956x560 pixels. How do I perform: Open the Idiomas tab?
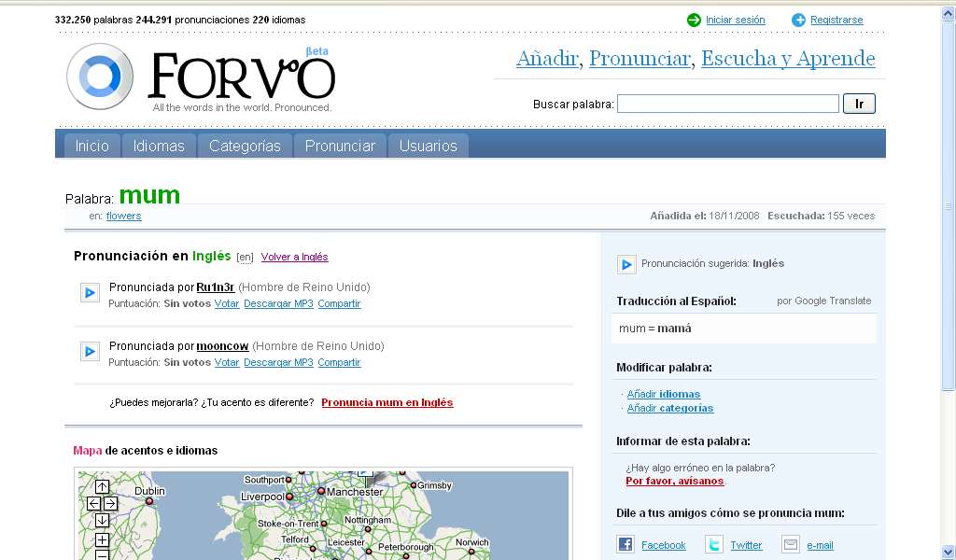[x=159, y=146]
